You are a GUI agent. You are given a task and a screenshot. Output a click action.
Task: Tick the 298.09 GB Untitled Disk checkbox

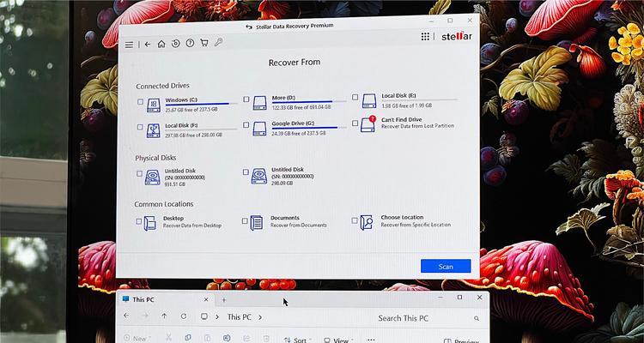pos(246,171)
